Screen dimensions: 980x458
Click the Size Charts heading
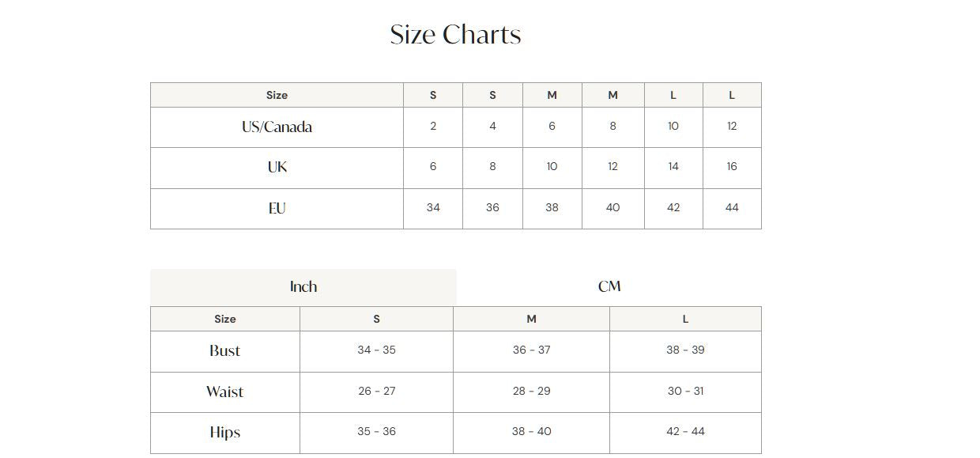pos(455,35)
